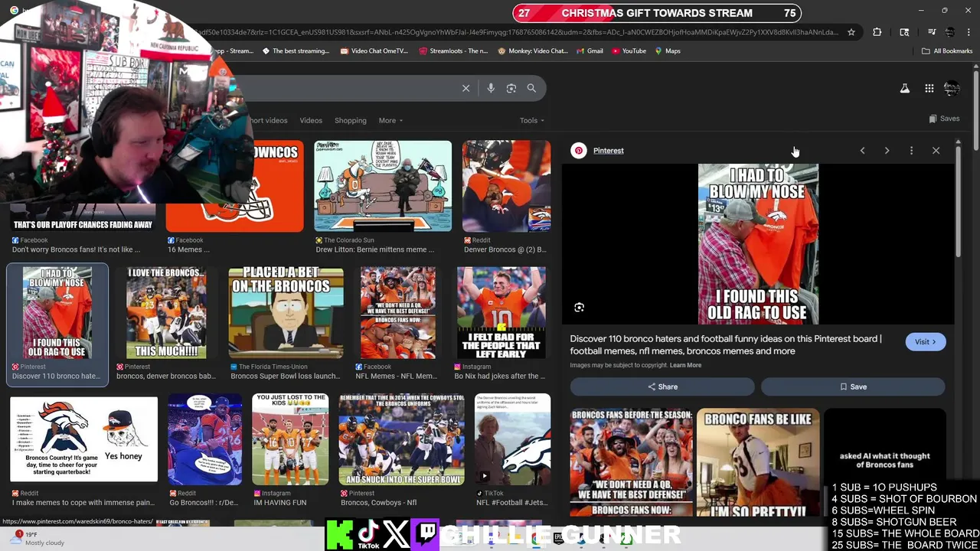Open the '16 Memes' Facebook result caption
Image resolution: width=980 pixels, height=551 pixels.
tap(188, 249)
